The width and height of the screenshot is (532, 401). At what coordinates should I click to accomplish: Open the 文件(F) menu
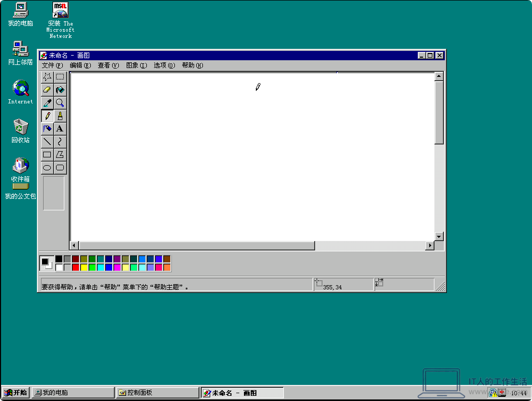coord(52,65)
